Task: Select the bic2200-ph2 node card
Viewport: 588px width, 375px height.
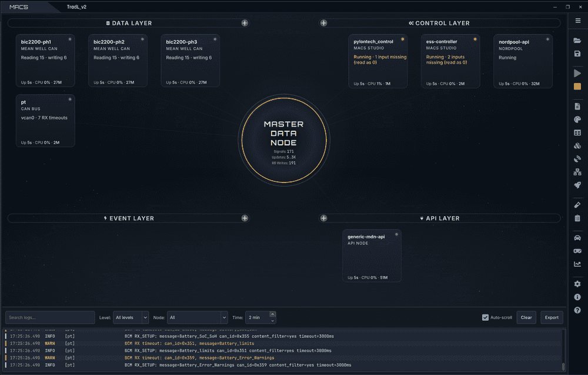Action: coord(118,61)
